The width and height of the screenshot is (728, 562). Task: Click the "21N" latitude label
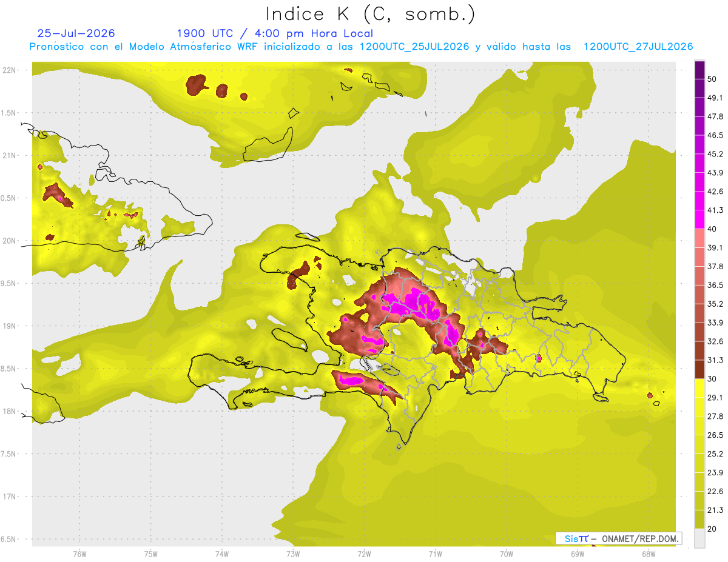click(9, 155)
